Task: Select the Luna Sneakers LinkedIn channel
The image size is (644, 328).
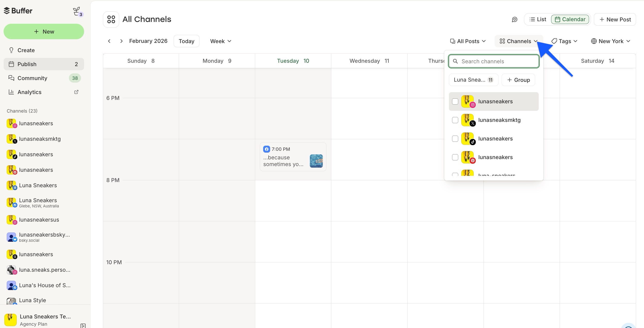Action: (x=44, y=185)
